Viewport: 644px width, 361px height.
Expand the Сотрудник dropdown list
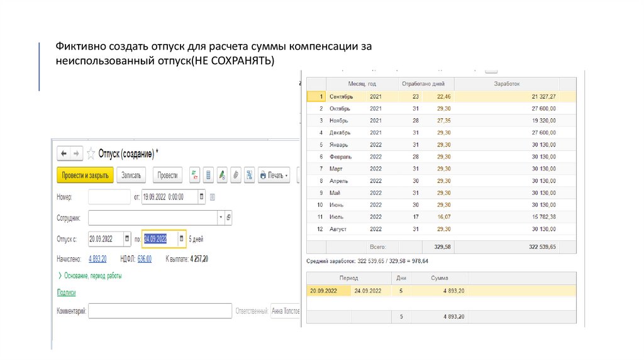(x=220, y=218)
